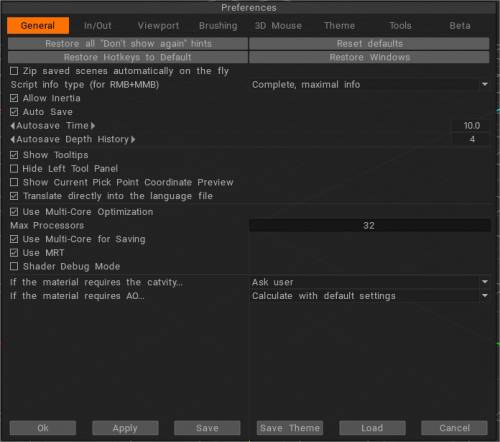Open Script info type dropdown

point(370,85)
